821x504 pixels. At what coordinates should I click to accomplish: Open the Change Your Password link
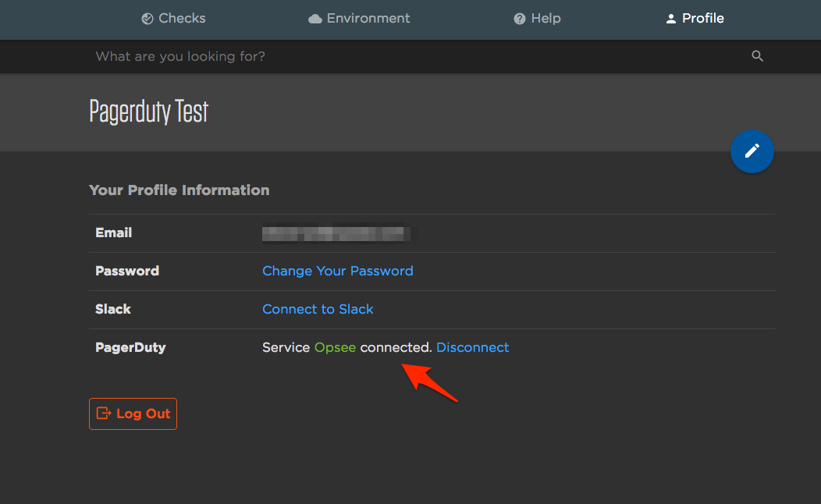click(x=338, y=271)
